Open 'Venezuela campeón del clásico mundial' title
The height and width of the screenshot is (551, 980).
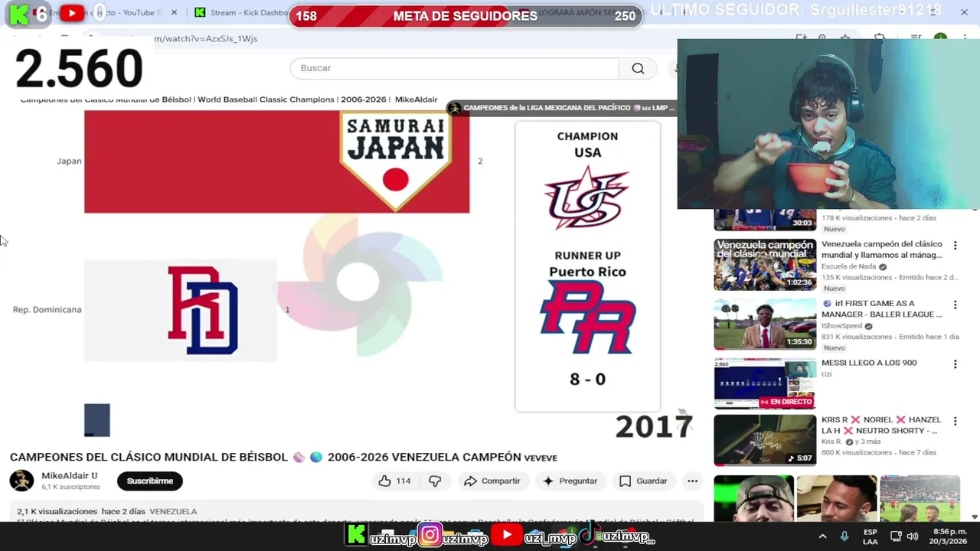pyautogui.click(x=882, y=249)
